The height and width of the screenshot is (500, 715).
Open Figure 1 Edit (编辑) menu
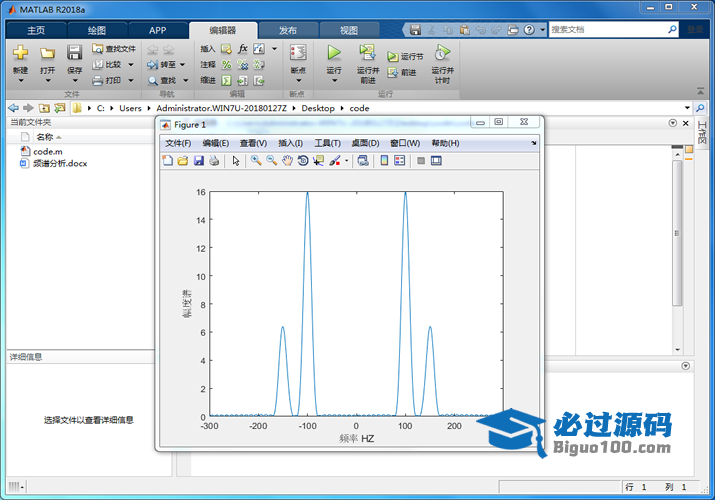(x=216, y=143)
